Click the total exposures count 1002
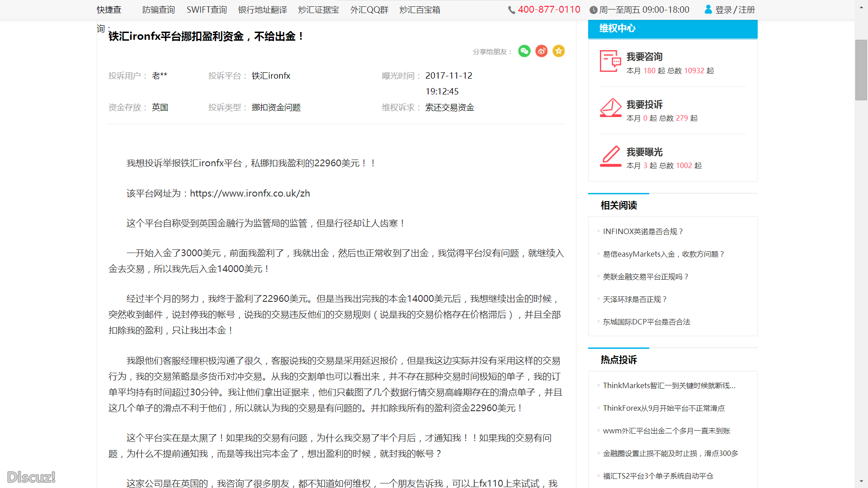The image size is (868, 488). point(684,166)
